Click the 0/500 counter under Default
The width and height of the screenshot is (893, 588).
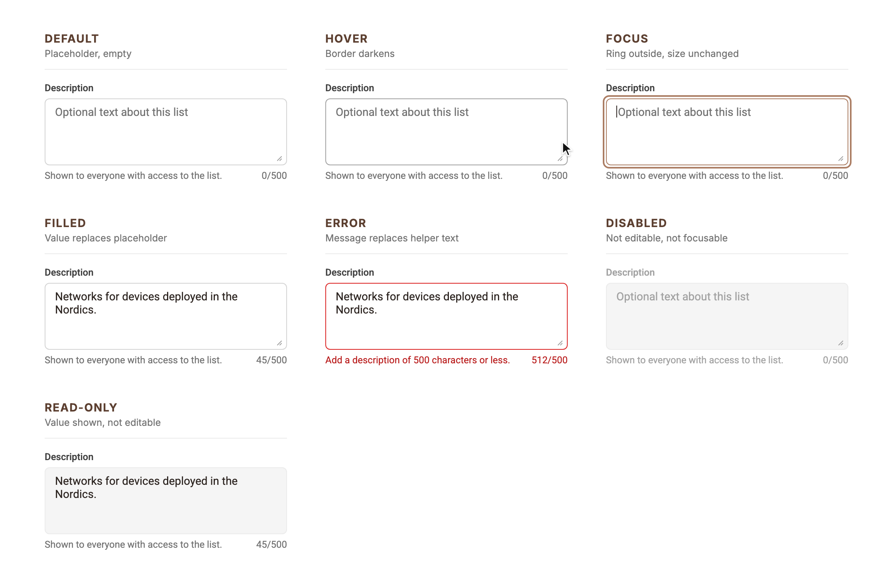[274, 176]
